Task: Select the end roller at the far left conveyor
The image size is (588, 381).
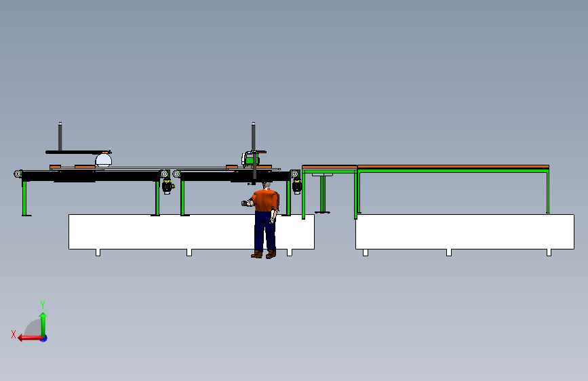Action: (x=18, y=174)
